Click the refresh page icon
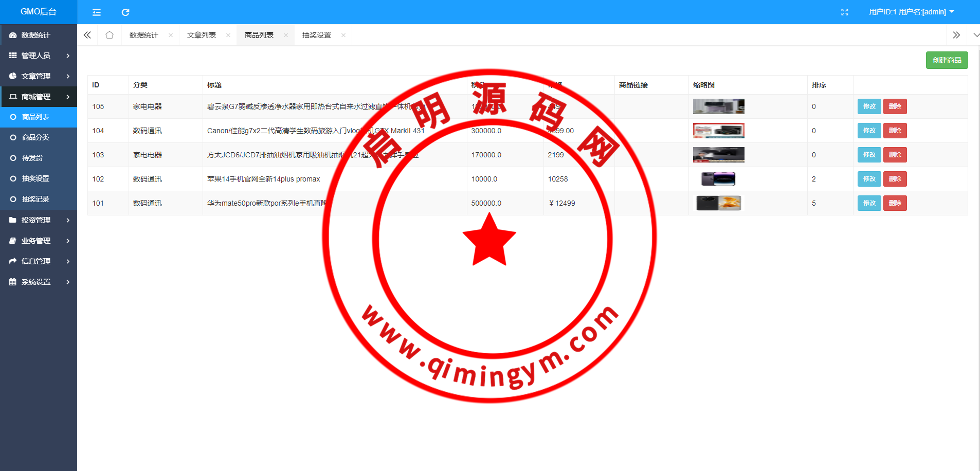Image resolution: width=980 pixels, height=471 pixels. pyautogui.click(x=125, y=12)
